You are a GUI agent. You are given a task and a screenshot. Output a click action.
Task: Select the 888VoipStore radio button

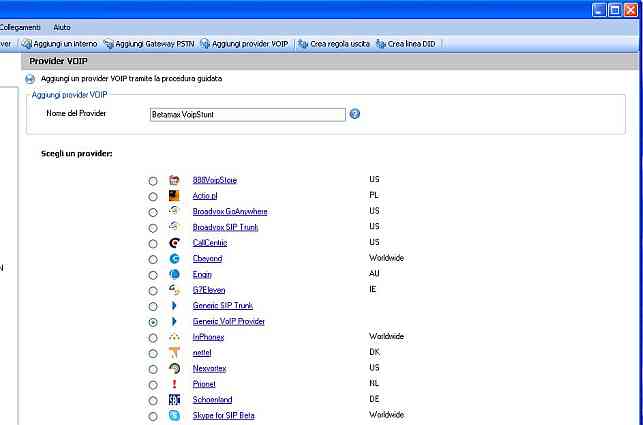click(153, 181)
